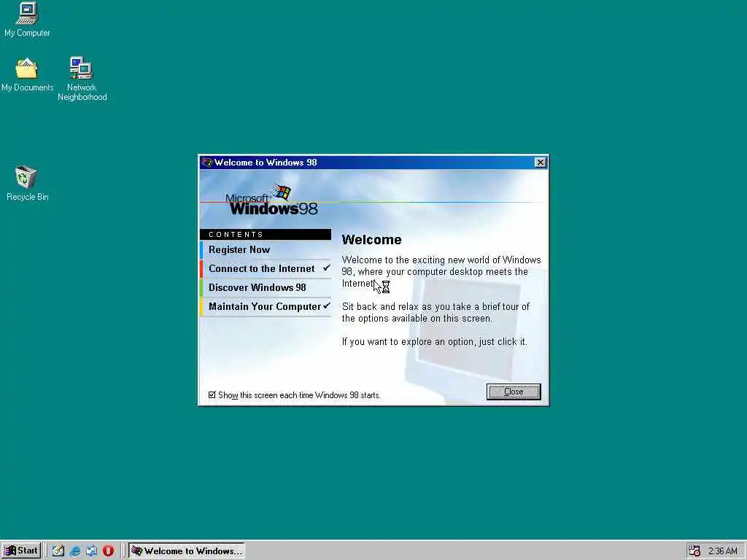The image size is (747, 560).
Task: Click the Microsoft Windows 98 logo
Action: 271,200
